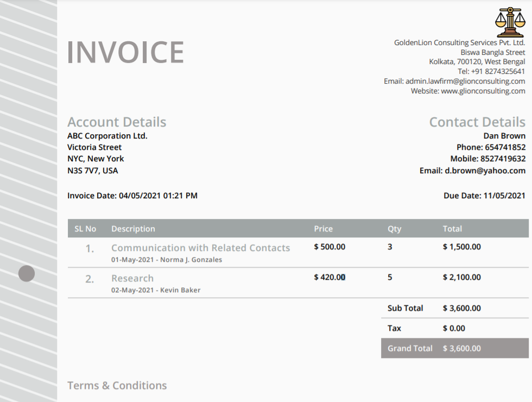This screenshot has width=532, height=402.
Task: Click the gray circle on the striped sidebar
Action: pos(27,274)
